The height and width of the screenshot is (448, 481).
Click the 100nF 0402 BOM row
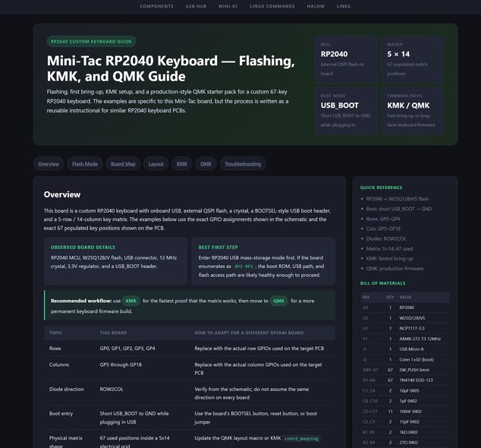click(x=405, y=412)
